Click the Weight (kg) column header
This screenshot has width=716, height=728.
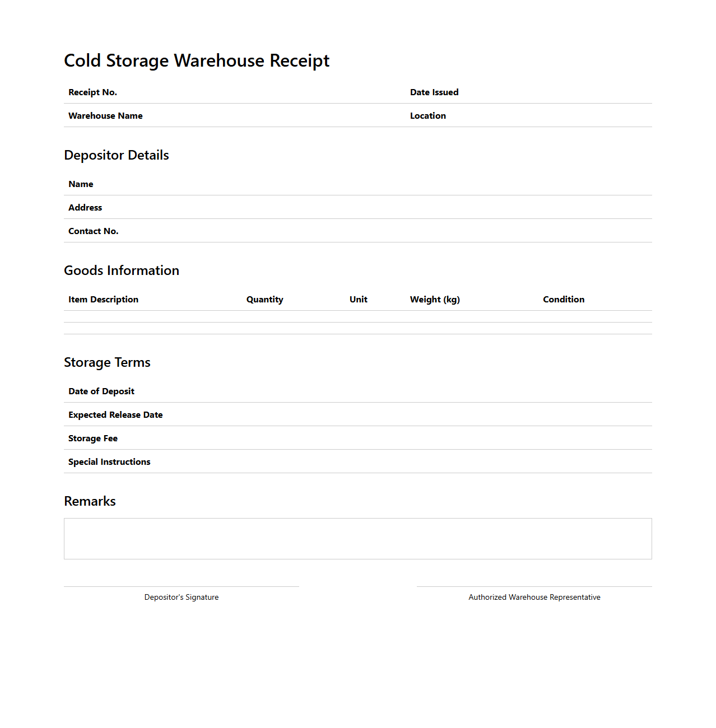435,299
